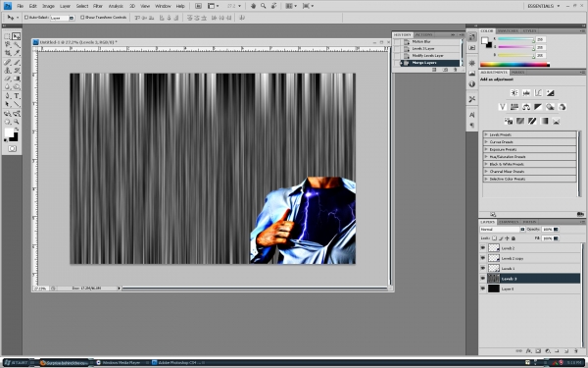The height and width of the screenshot is (368, 588).
Task: Select Modify Levels Layer history state
Action: (x=428, y=56)
